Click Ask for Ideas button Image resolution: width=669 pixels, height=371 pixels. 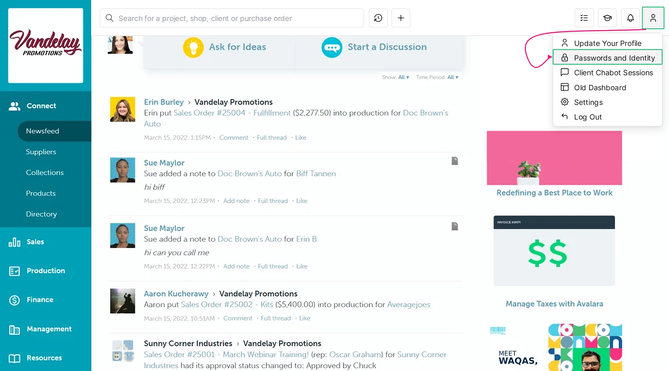click(x=224, y=47)
